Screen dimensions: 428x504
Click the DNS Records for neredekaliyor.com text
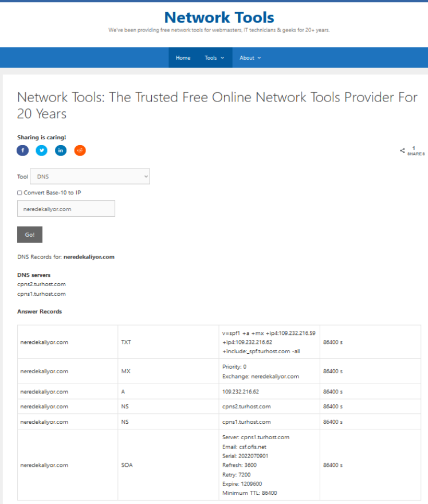point(66,257)
